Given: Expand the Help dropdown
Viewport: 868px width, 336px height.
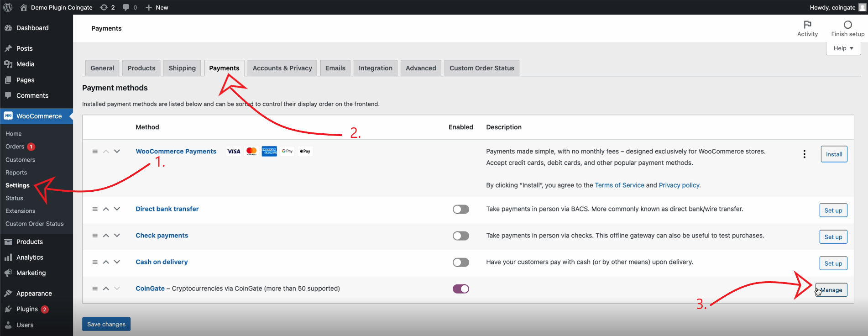Looking at the screenshot, I should (x=843, y=48).
